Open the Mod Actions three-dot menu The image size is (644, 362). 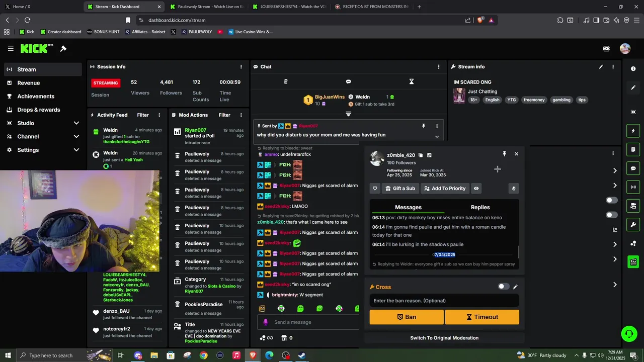click(241, 115)
